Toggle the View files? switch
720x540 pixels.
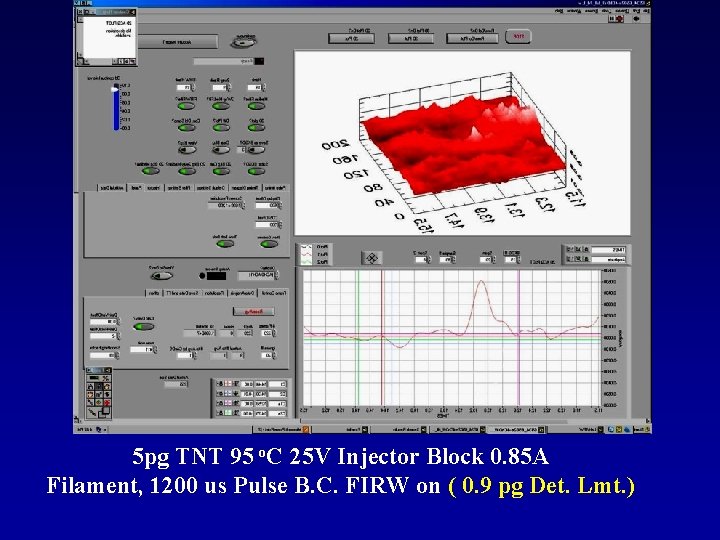(186, 150)
